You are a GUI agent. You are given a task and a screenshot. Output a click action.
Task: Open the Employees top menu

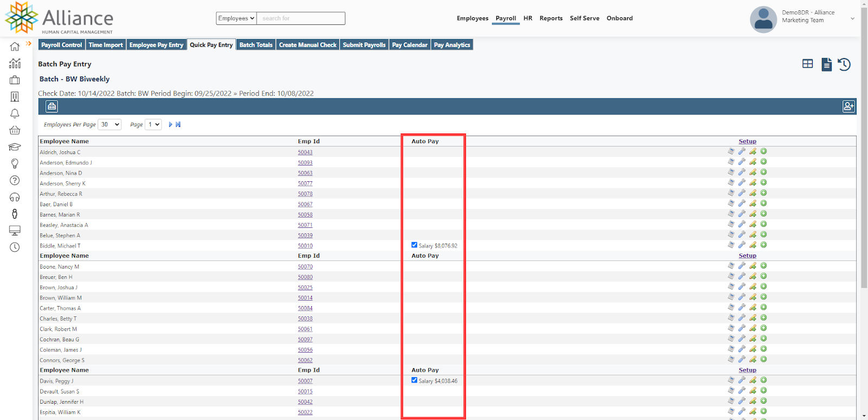pos(473,18)
